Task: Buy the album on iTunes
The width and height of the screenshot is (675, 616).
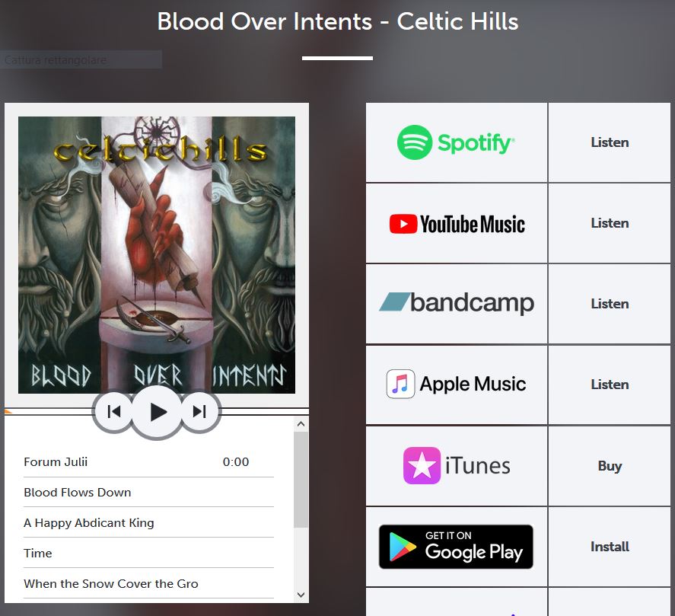Action: point(610,466)
